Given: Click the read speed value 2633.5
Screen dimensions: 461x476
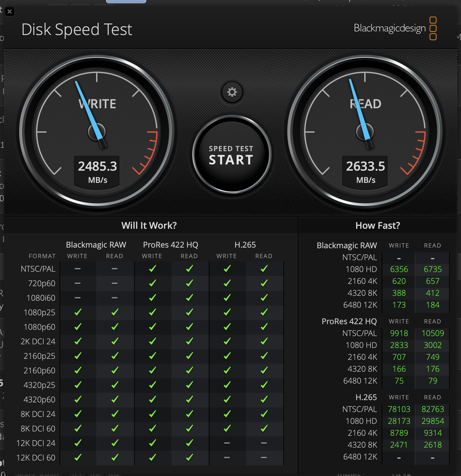Looking at the screenshot, I should click(366, 166).
